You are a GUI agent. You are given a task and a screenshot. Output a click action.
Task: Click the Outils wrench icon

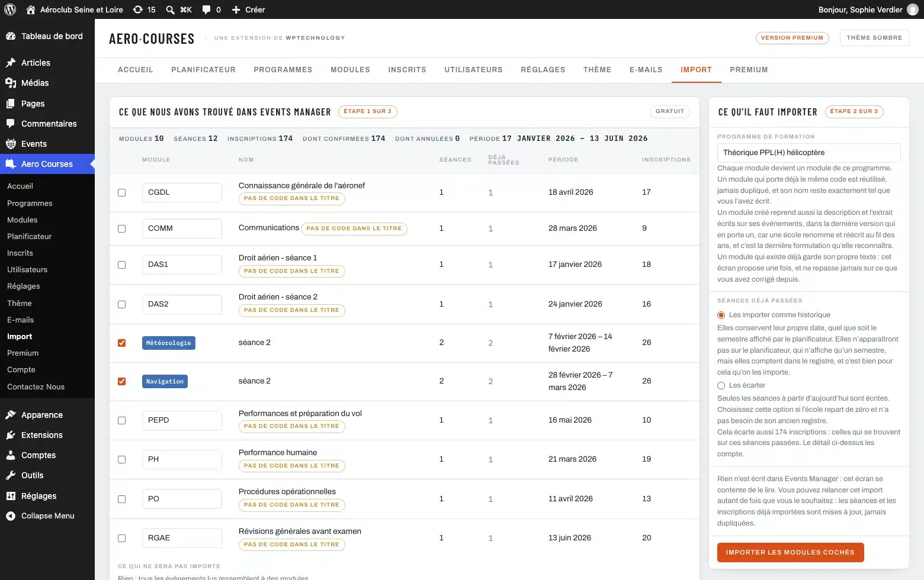11,475
